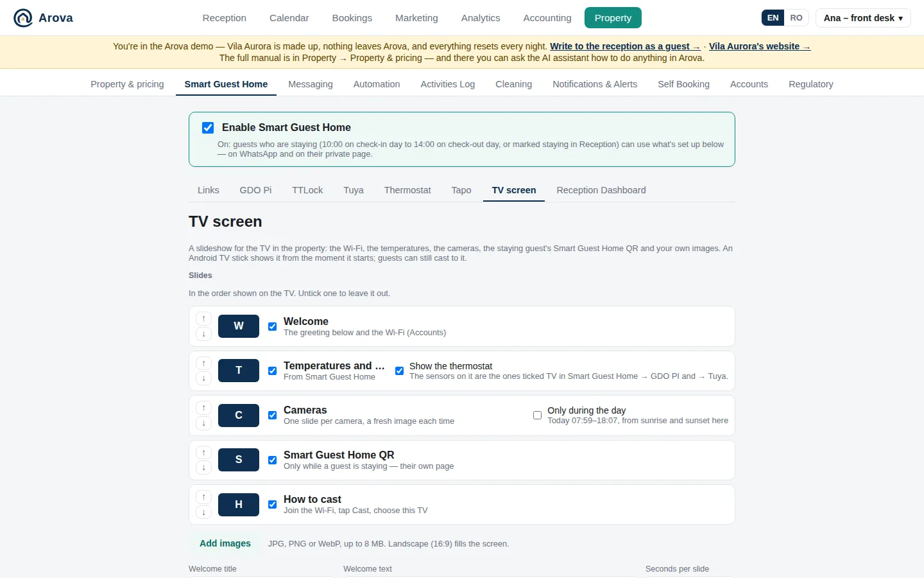This screenshot has width=924, height=578.
Task: Open the Ana – front desk user menu
Action: [x=863, y=18]
